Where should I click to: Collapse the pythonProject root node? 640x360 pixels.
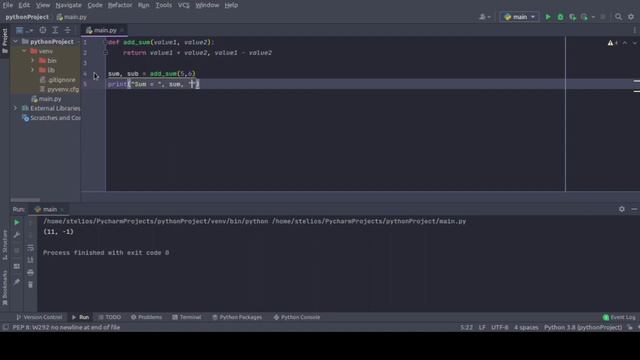tap(16, 42)
